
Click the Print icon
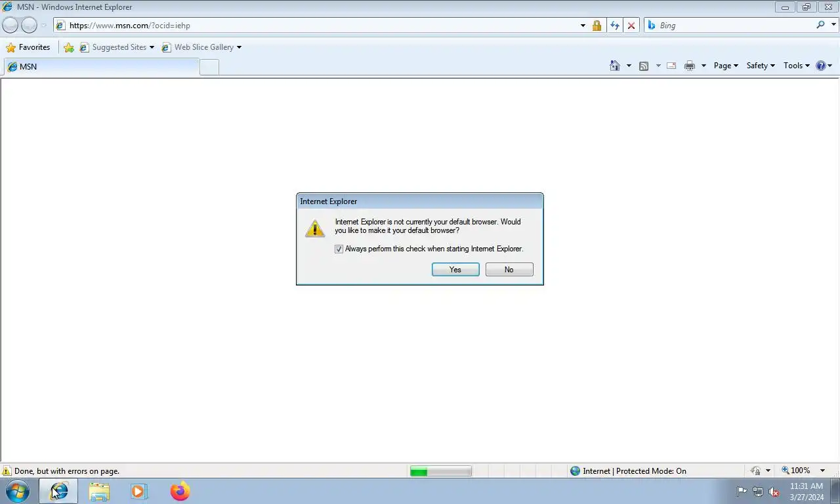click(690, 66)
